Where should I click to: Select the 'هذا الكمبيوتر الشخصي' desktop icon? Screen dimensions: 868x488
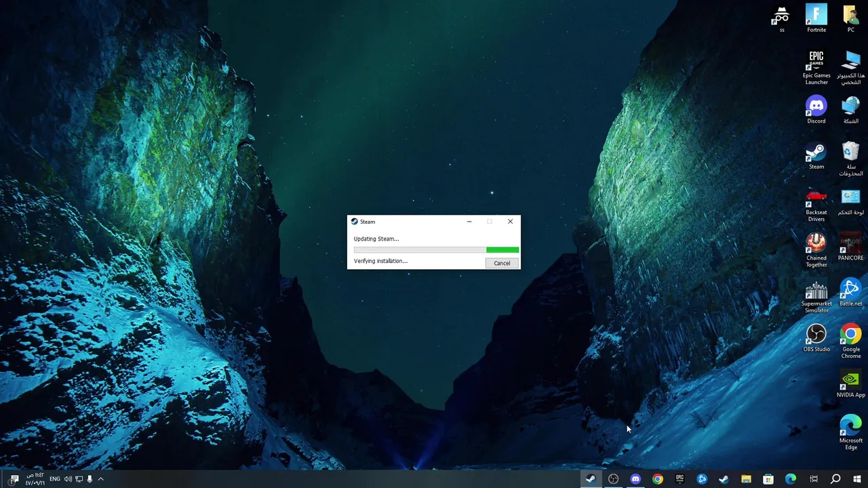click(850, 68)
